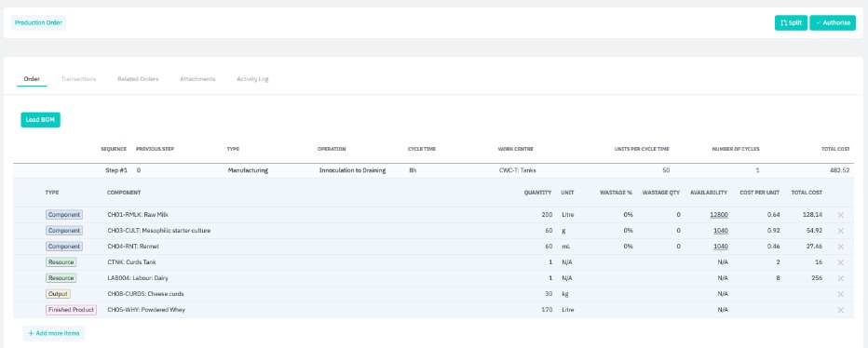Screen dimensions: 868x348
Task: Go to the Attachments tab
Action: (x=197, y=79)
